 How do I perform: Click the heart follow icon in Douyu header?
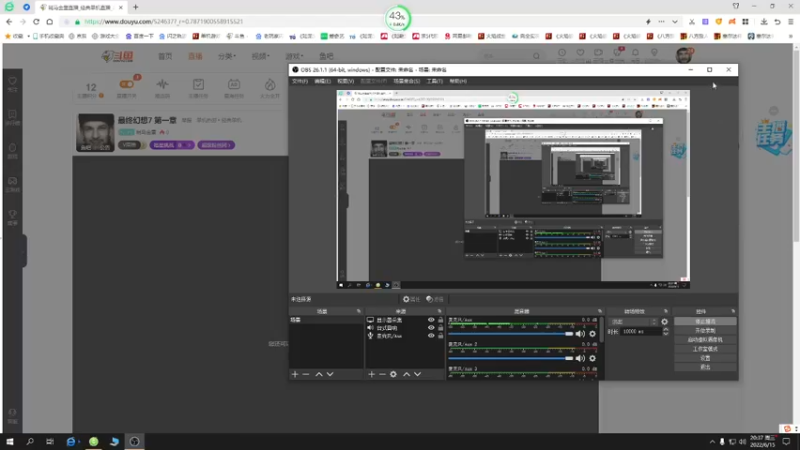tap(580, 53)
